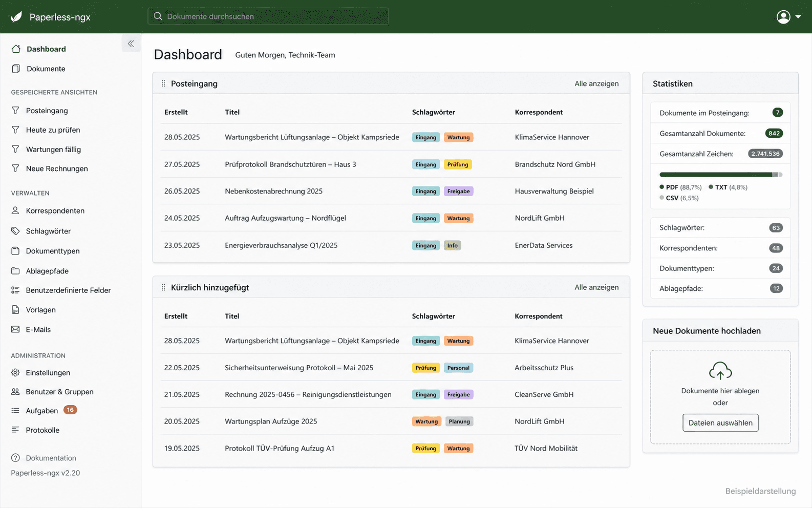This screenshot has width=812, height=508.
Task: Open Dokumente in the sidebar
Action: [46, 69]
